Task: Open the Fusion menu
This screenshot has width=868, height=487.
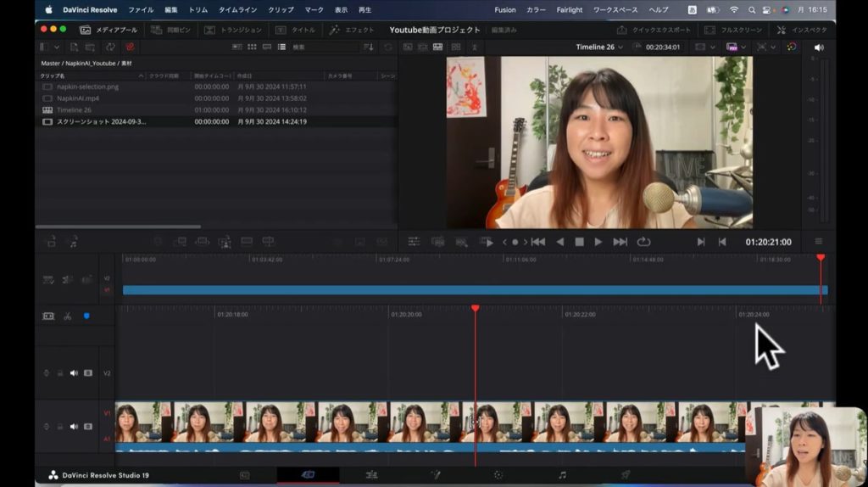Action: click(x=504, y=9)
